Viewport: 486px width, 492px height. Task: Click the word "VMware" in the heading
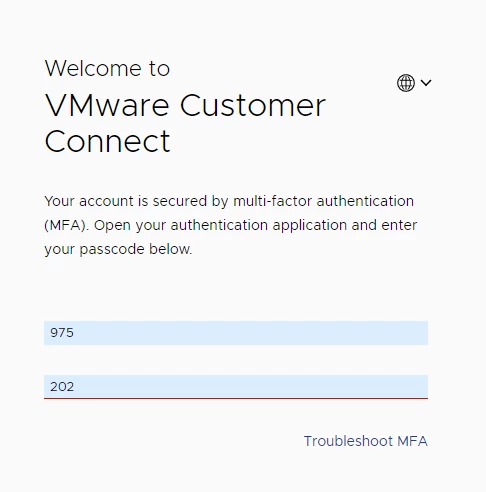107,105
